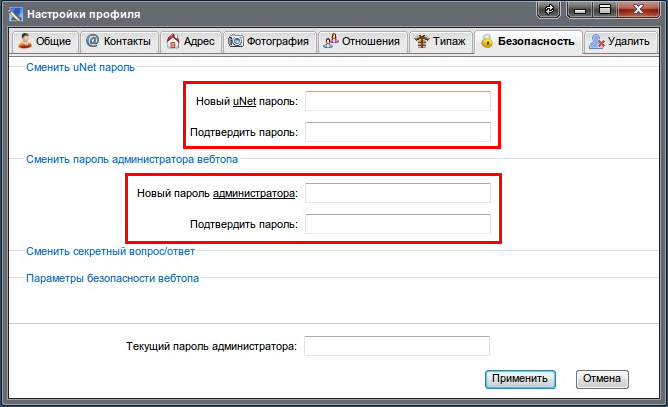Viewport: 668px width, 407px height.
Task: Switch to the Типаж tab
Action: click(439, 42)
